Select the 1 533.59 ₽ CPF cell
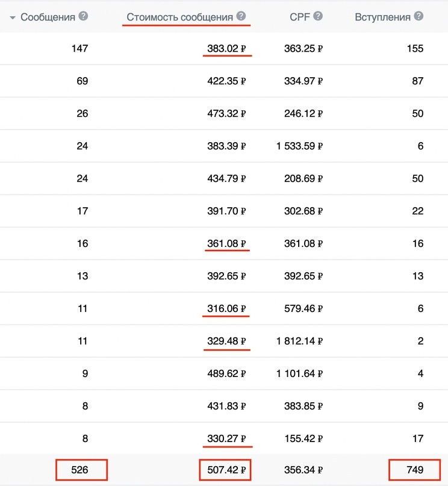The height and width of the screenshot is (486, 448). (300, 146)
